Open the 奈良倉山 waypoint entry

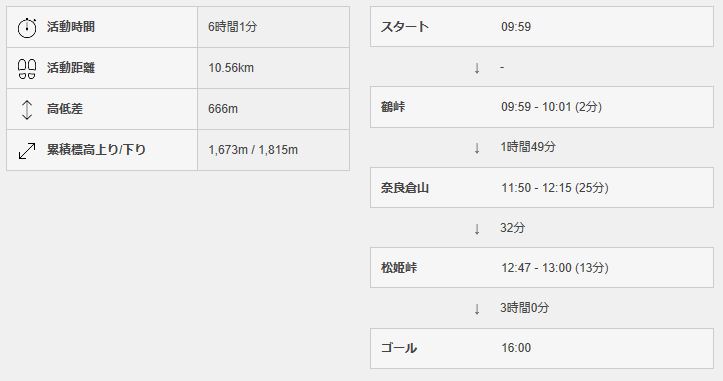coord(542,188)
